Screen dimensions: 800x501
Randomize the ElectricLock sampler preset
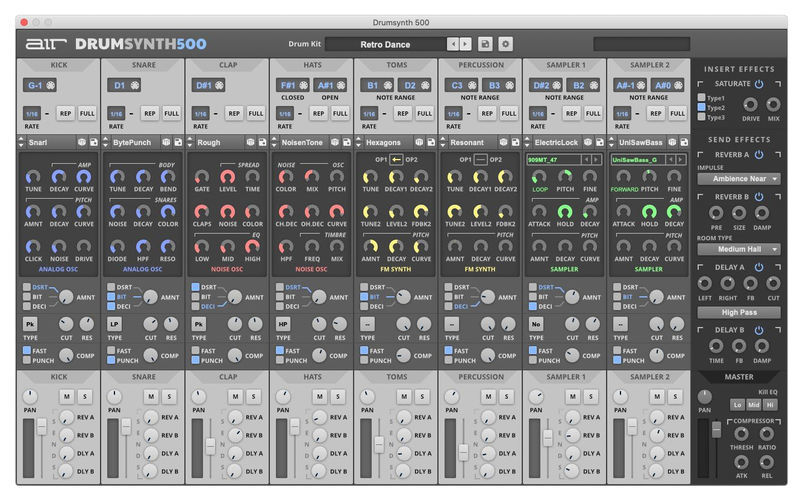click(x=588, y=142)
